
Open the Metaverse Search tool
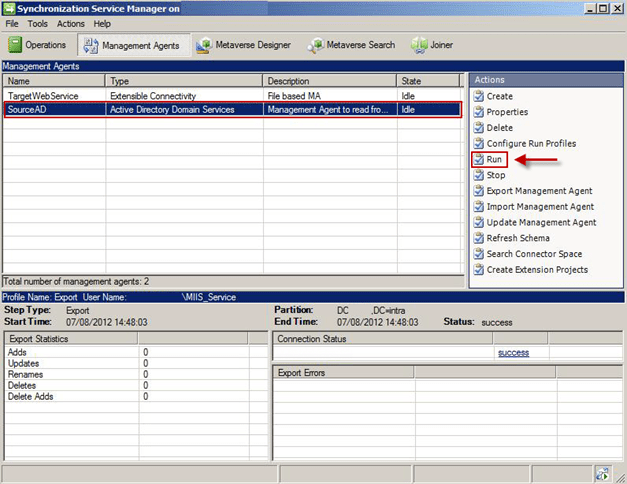(x=350, y=45)
